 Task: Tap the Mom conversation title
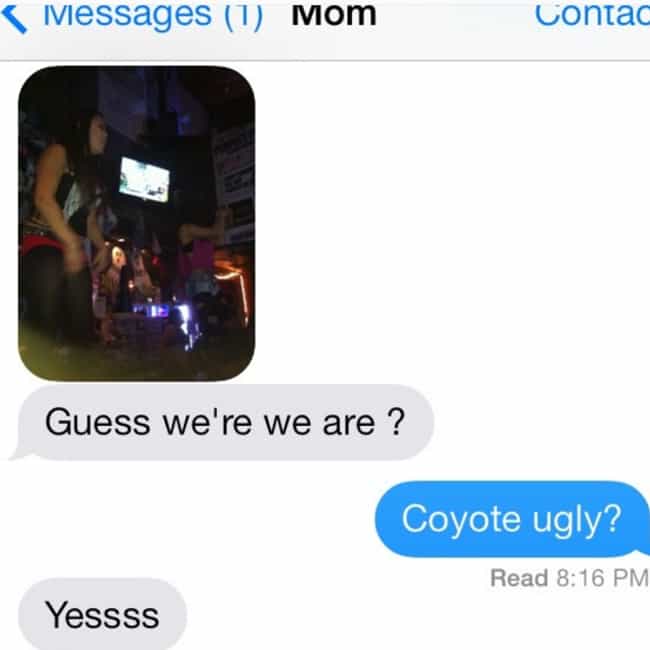point(334,14)
